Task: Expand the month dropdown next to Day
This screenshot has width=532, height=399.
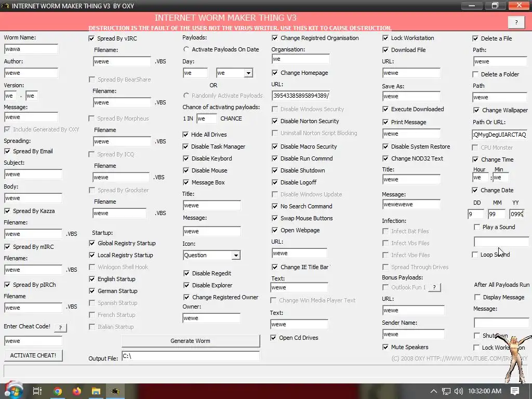Action: [x=249, y=73]
